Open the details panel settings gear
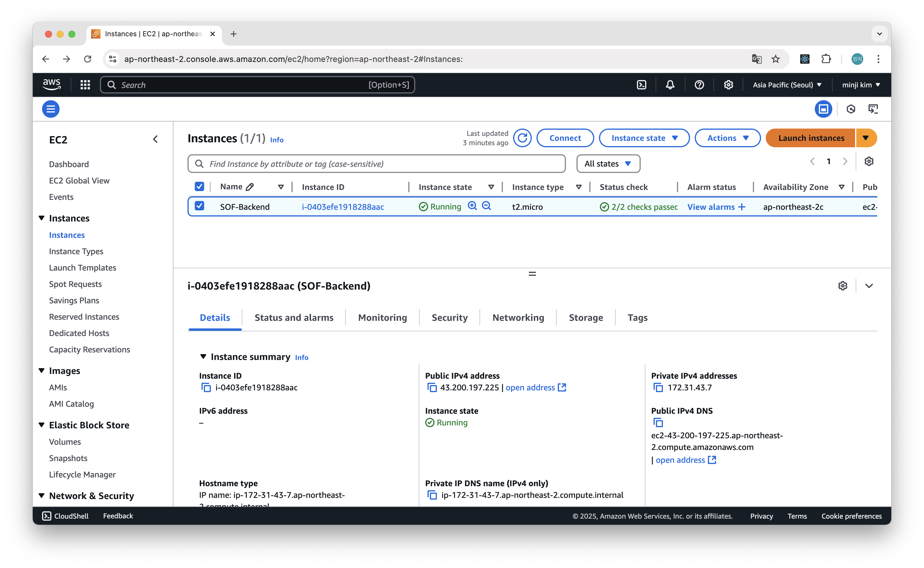 [x=843, y=286]
